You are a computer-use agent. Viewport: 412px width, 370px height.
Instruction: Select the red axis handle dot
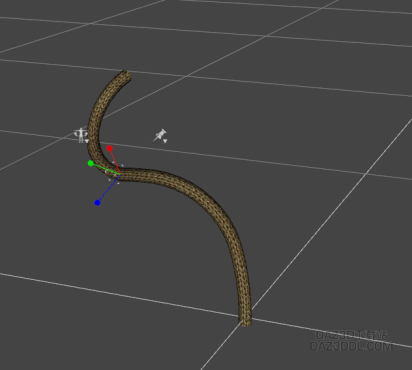tap(110, 148)
